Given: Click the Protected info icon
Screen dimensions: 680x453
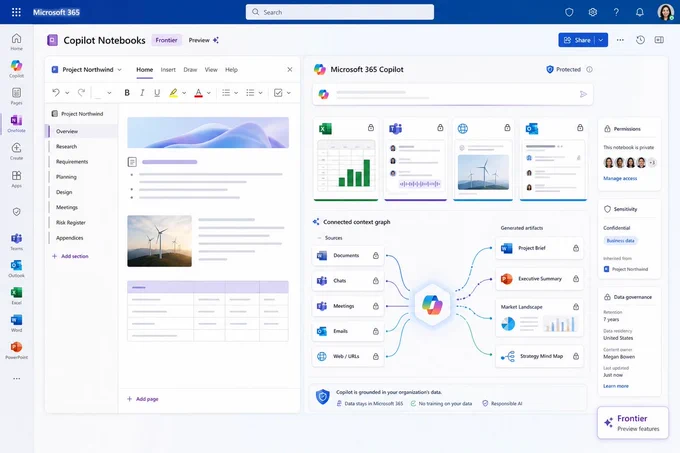Looking at the screenshot, I should click(x=589, y=69).
